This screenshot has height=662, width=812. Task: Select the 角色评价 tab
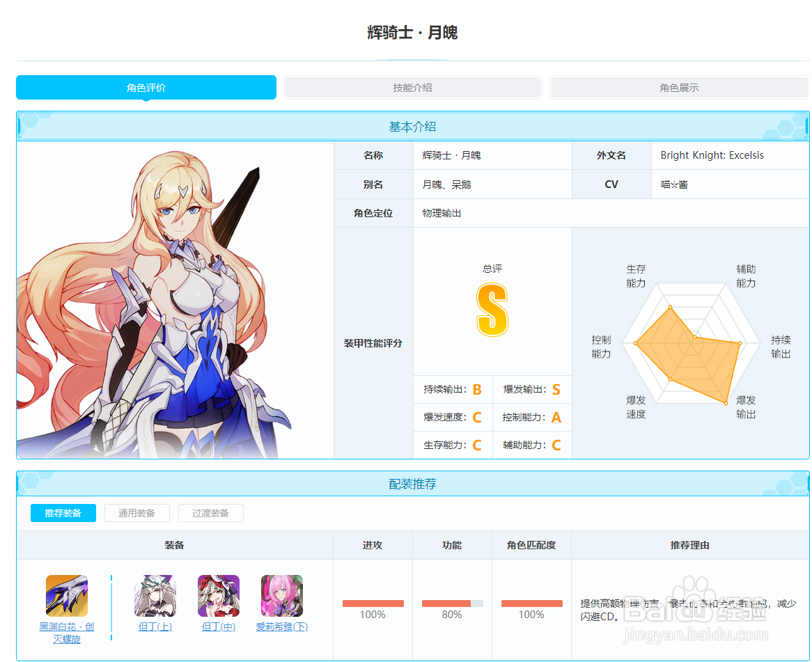point(146,87)
